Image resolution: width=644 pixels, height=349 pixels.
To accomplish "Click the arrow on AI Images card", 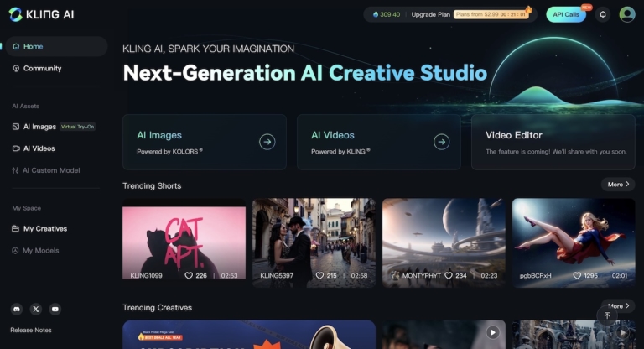I will click(x=267, y=142).
